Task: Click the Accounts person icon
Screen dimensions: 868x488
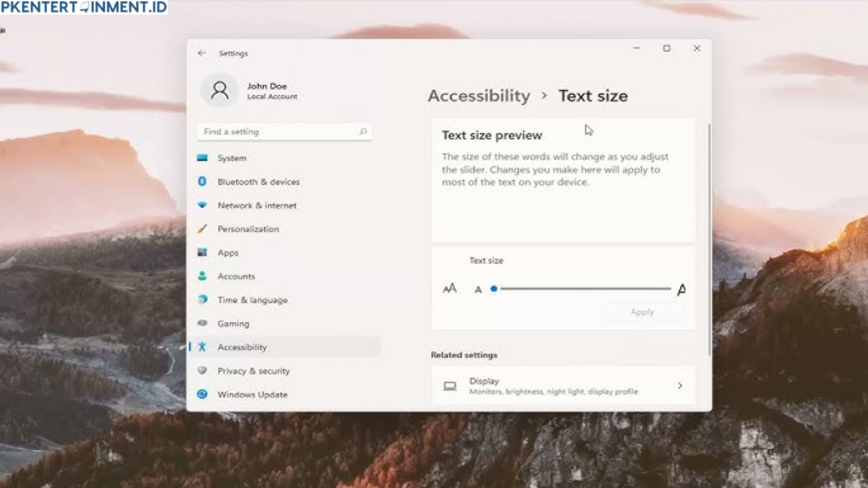Action: [202, 276]
